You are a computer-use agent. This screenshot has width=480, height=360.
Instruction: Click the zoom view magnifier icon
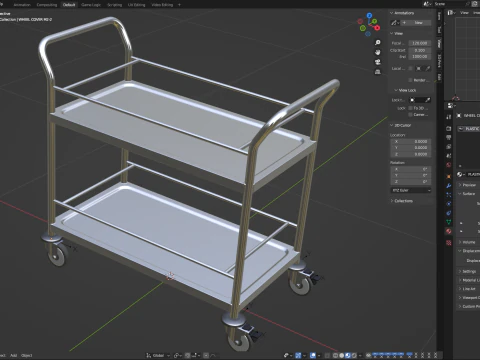(x=378, y=43)
